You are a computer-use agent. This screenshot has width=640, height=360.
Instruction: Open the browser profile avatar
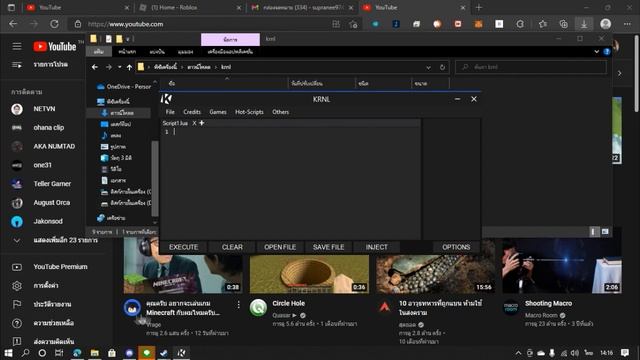605,24
